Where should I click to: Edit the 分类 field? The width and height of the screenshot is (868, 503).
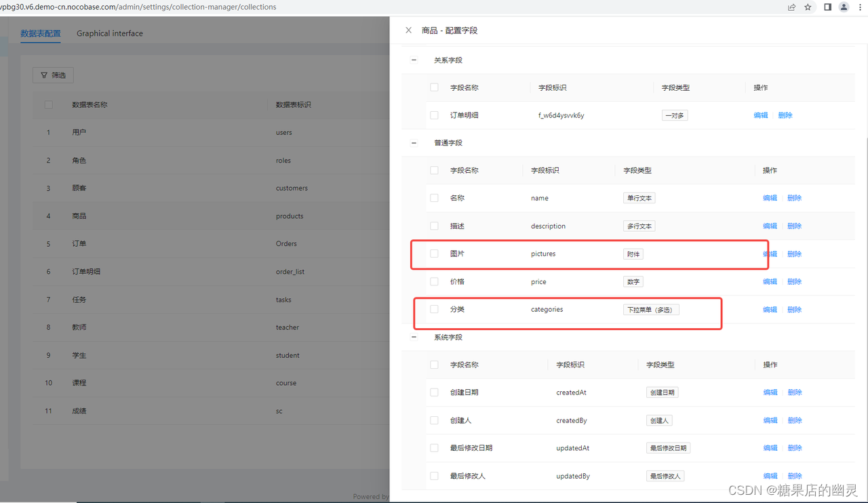click(x=770, y=309)
